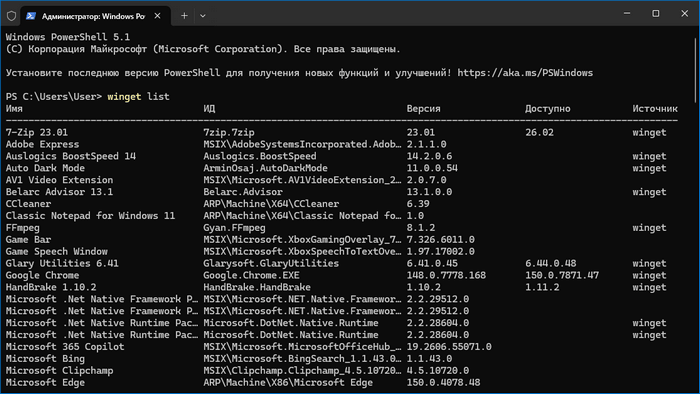Screen dimensions: 700x394
Task: Click the 'AV1 Video Extension' name
Action: coord(59,180)
